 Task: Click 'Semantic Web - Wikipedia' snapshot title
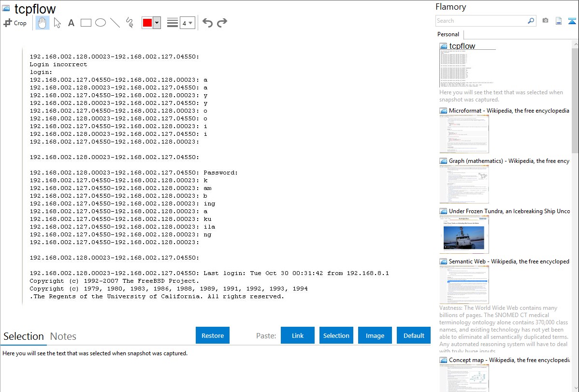tap(509, 261)
